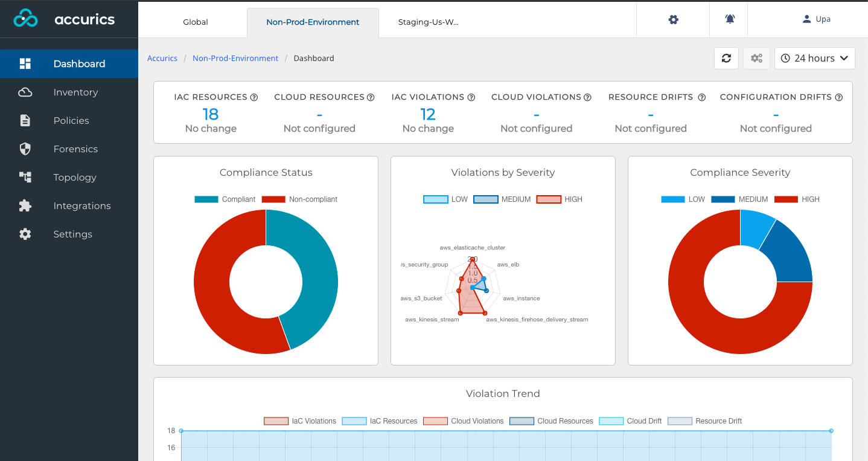This screenshot has width=868, height=461.
Task: Toggle IaC Violations legend in Violation Trend
Action: coord(300,421)
